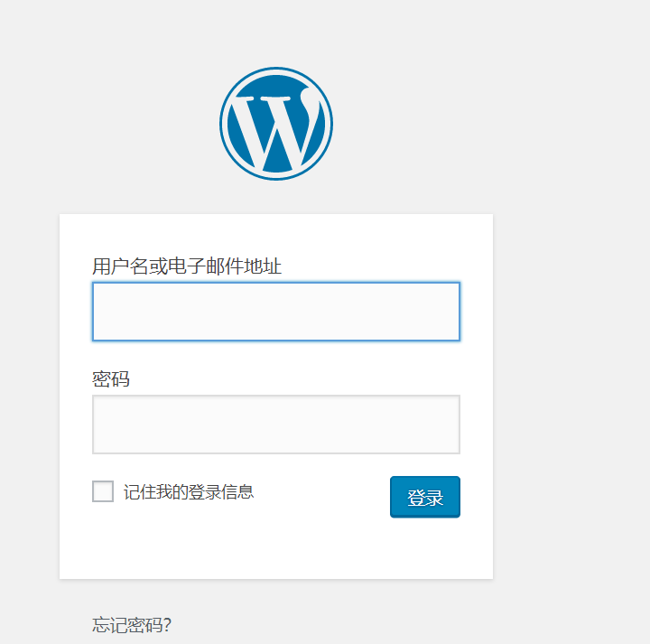Click the WordPress emblem above the form
Image resolution: width=650 pixels, height=644 pixels.
coord(276,124)
